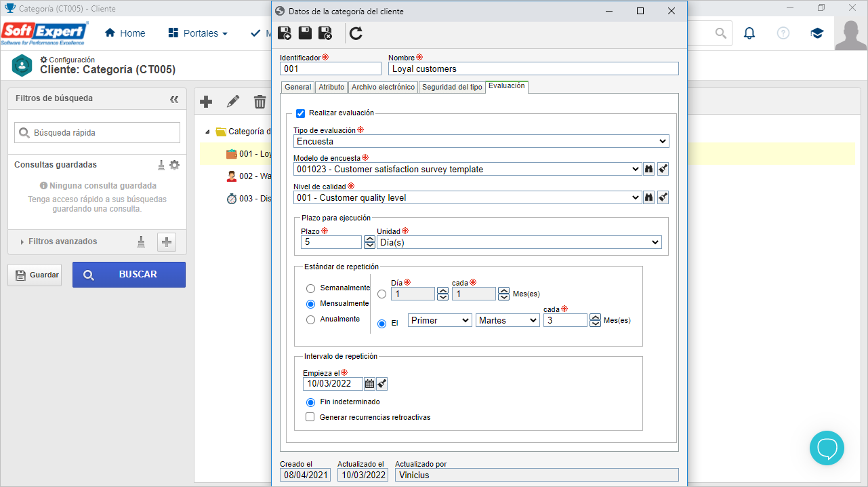This screenshot has width=868, height=487.
Task: Clear the Modelo de encuesta field with brush
Action: (x=663, y=170)
